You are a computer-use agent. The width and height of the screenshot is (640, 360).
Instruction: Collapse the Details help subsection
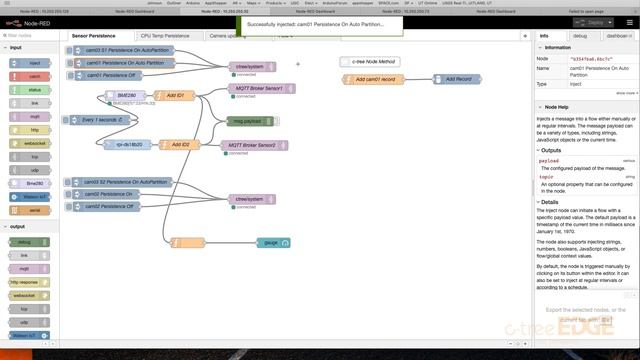tap(538, 202)
